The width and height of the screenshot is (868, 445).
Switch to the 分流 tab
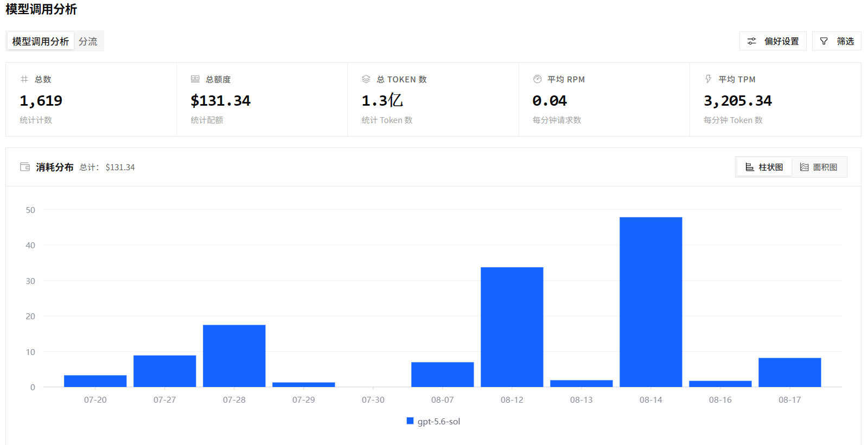pyautogui.click(x=88, y=41)
